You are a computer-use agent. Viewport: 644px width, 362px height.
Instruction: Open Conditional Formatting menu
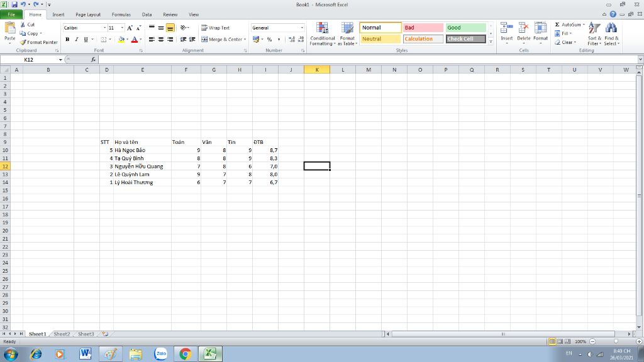(x=323, y=34)
